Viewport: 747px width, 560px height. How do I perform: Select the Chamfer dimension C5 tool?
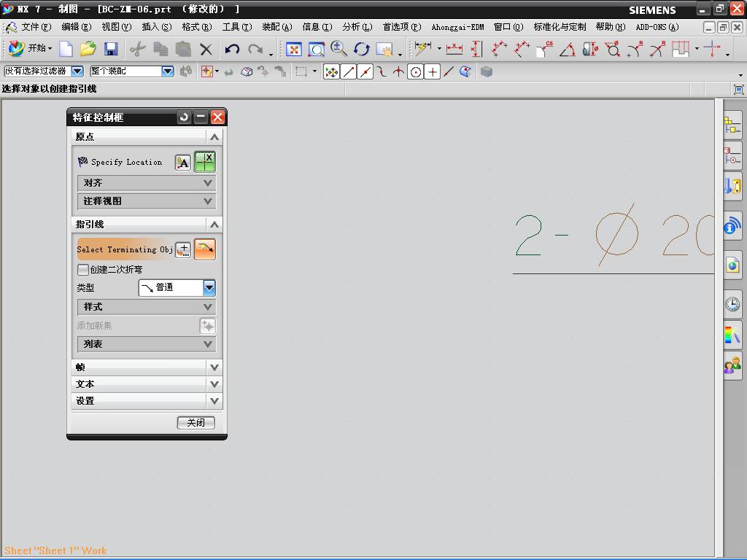pyautogui.click(x=544, y=49)
